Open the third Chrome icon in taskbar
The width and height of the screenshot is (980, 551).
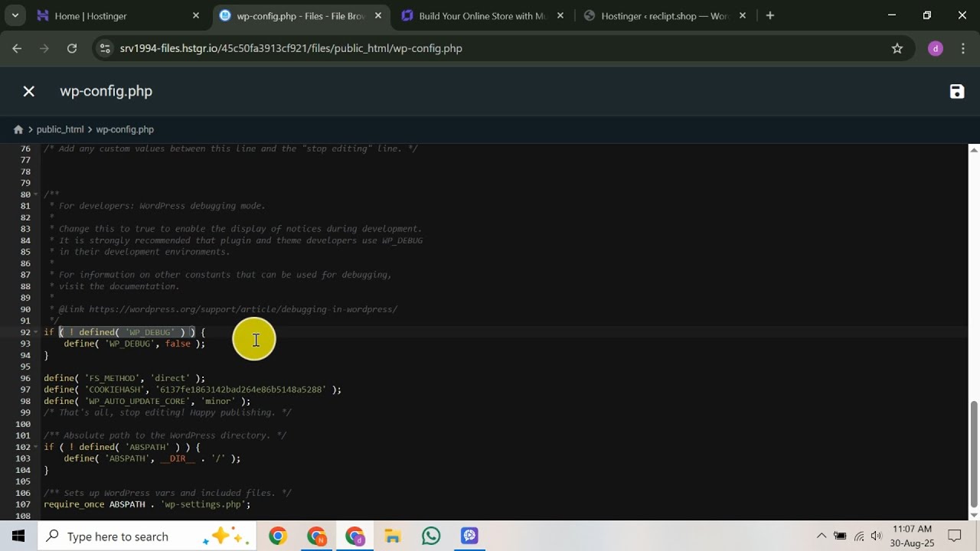tap(354, 536)
